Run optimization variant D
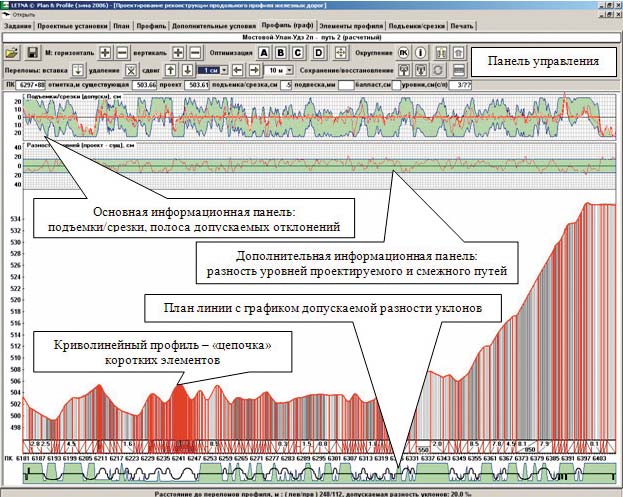 click(x=318, y=52)
